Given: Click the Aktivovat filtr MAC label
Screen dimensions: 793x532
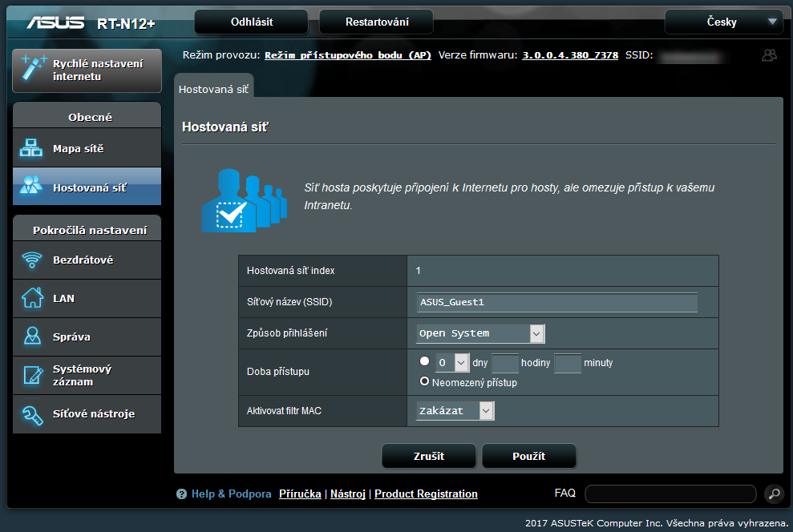Looking at the screenshot, I should 284,411.
